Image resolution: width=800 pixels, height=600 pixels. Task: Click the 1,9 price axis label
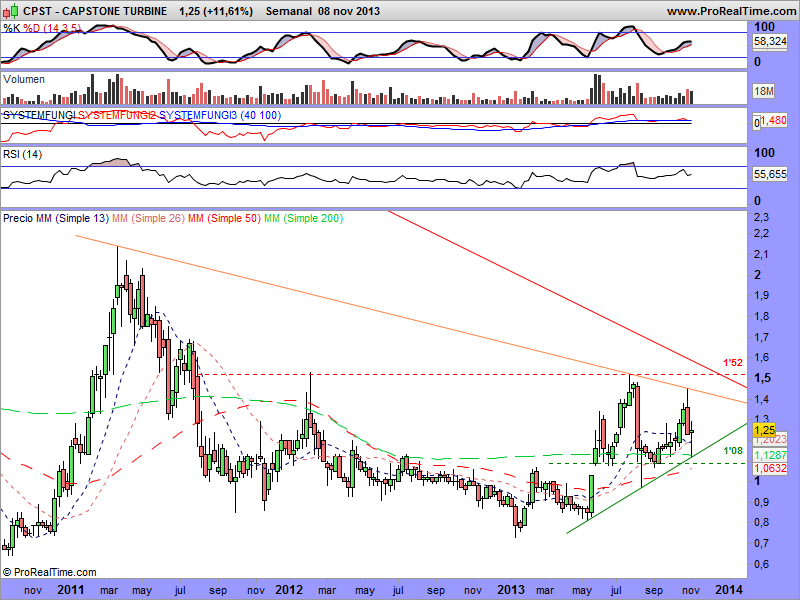[x=761, y=295]
